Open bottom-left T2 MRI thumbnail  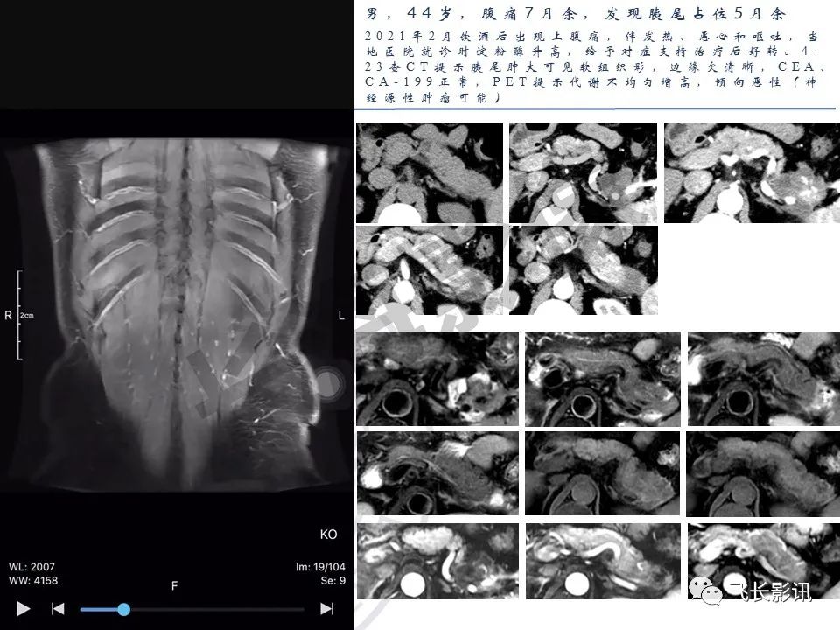coord(437,562)
